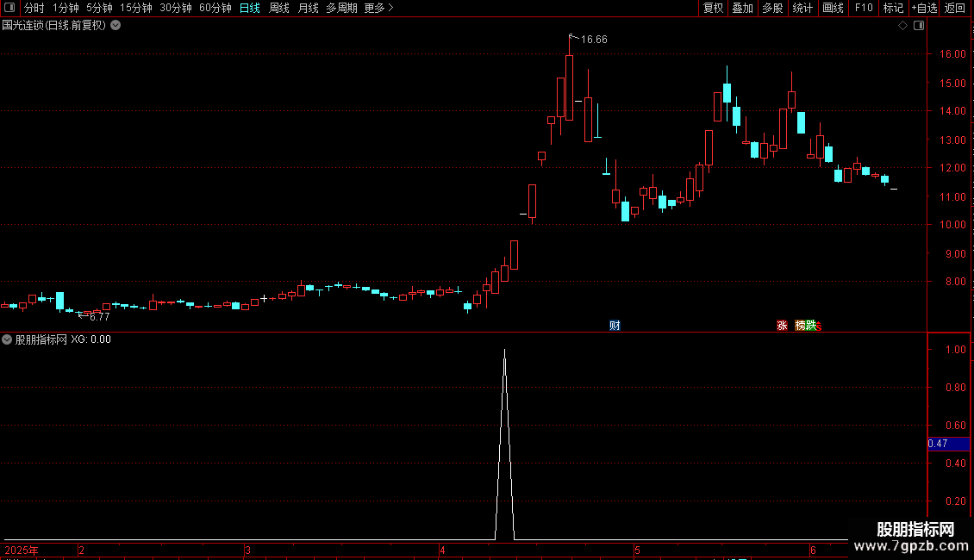
Task: Click the 0.47 indicator value box
Action: [x=948, y=444]
